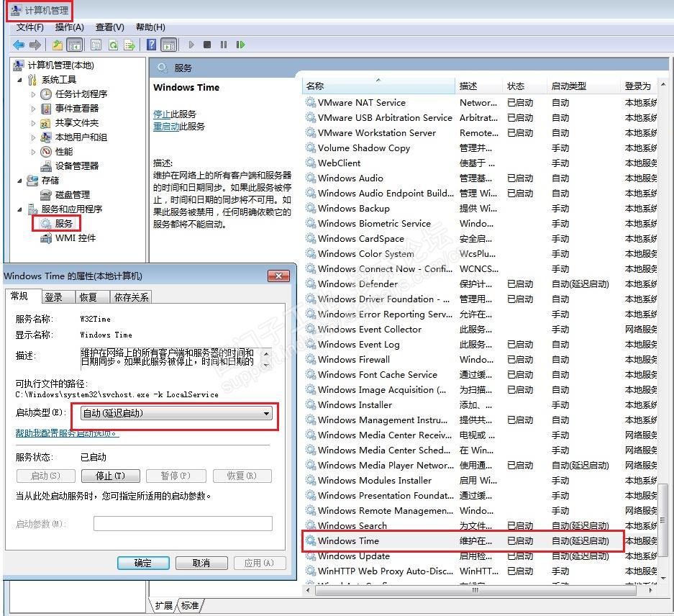Screen dimensions: 674x616
Task: Sort services by the 启动类型 column header
Action: point(584,86)
